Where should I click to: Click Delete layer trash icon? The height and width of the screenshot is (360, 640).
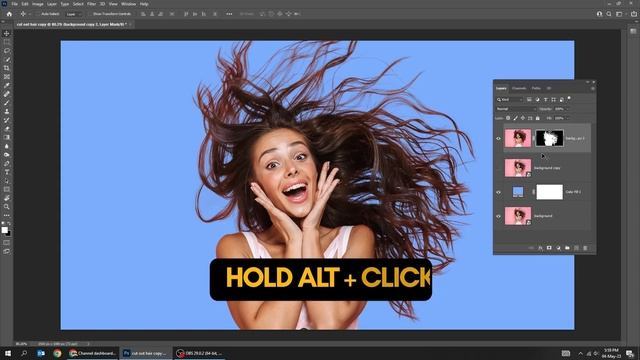(x=585, y=248)
